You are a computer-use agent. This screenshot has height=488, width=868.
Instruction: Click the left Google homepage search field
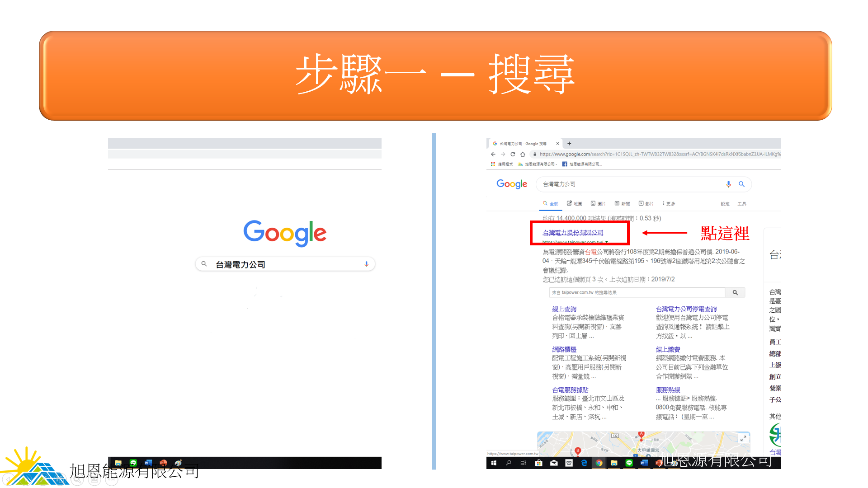click(x=285, y=264)
